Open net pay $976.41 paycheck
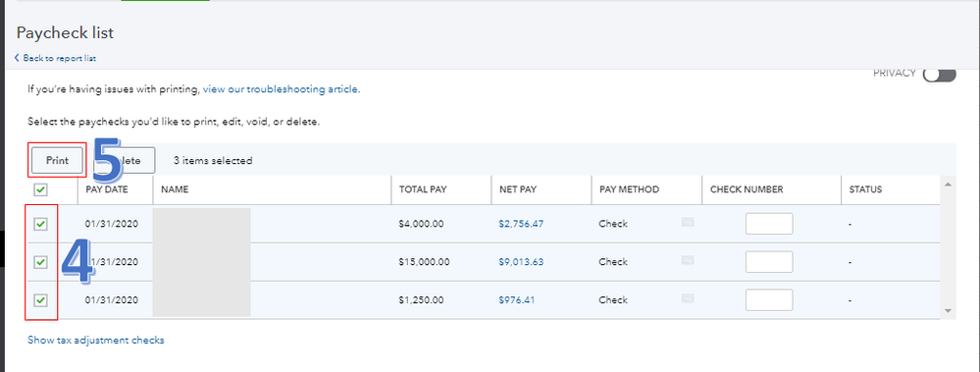 point(517,300)
